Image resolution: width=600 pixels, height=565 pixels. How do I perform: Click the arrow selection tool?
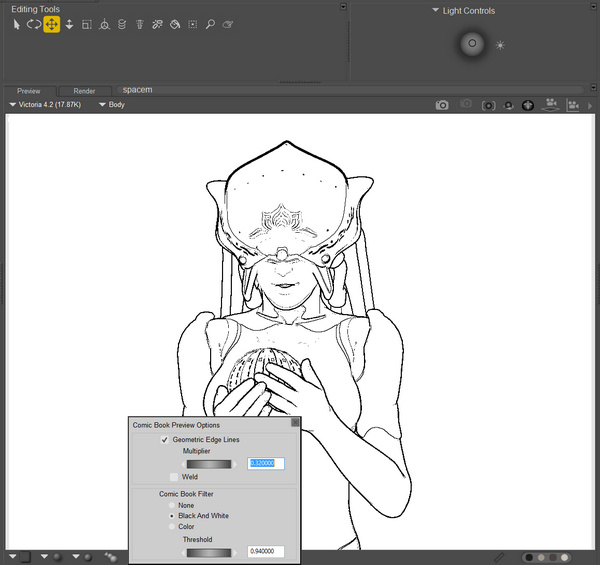pos(17,24)
